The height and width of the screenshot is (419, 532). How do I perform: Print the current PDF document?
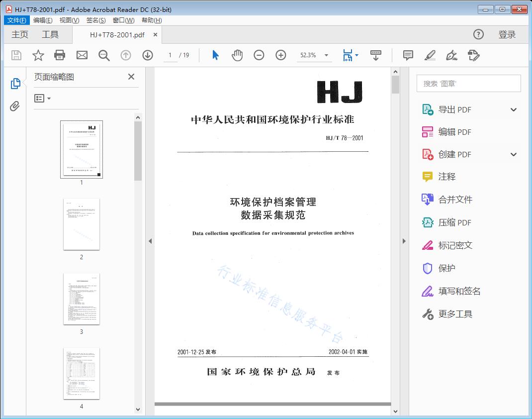pos(60,55)
